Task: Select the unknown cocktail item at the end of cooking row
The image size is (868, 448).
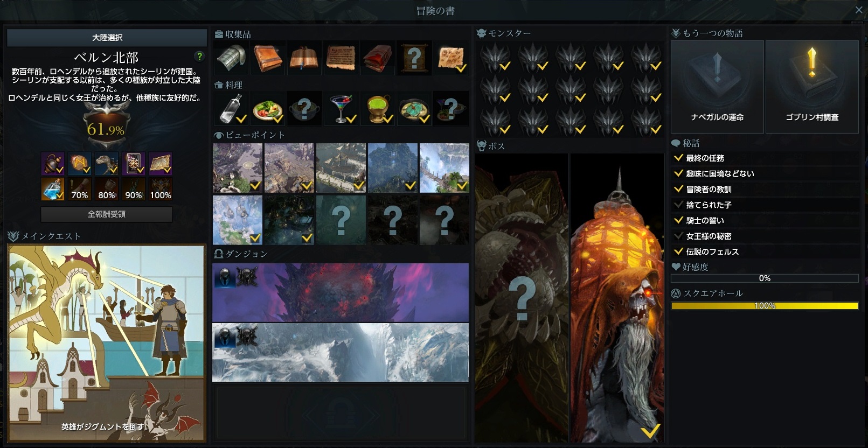Action: pyautogui.click(x=451, y=109)
